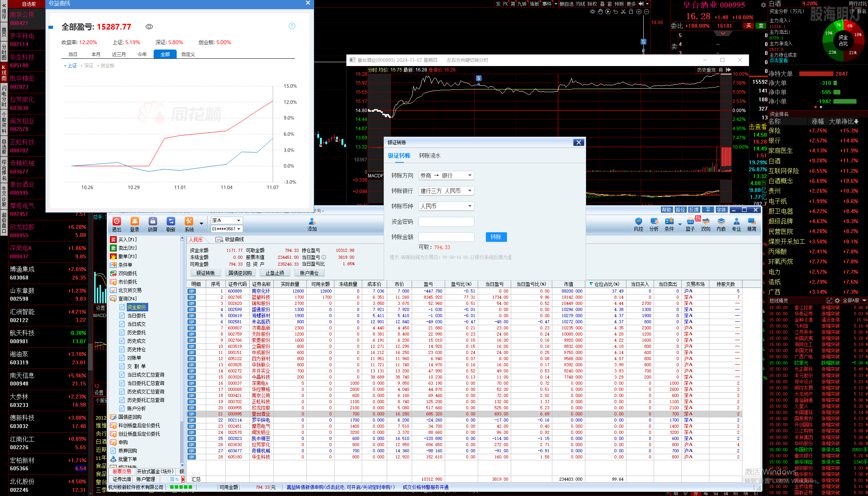Open 转账方向 dropdown 券商→银行

click(446, 175)
